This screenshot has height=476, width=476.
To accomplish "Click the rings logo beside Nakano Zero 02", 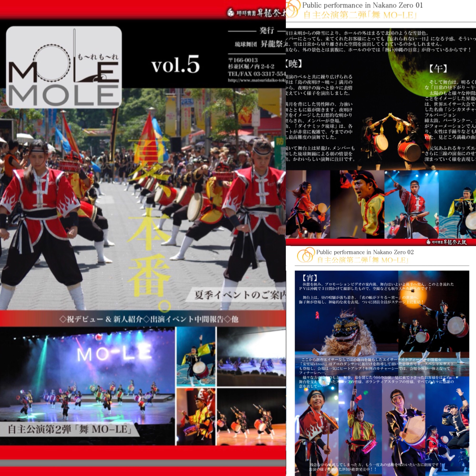I will (x=306, y=255).
